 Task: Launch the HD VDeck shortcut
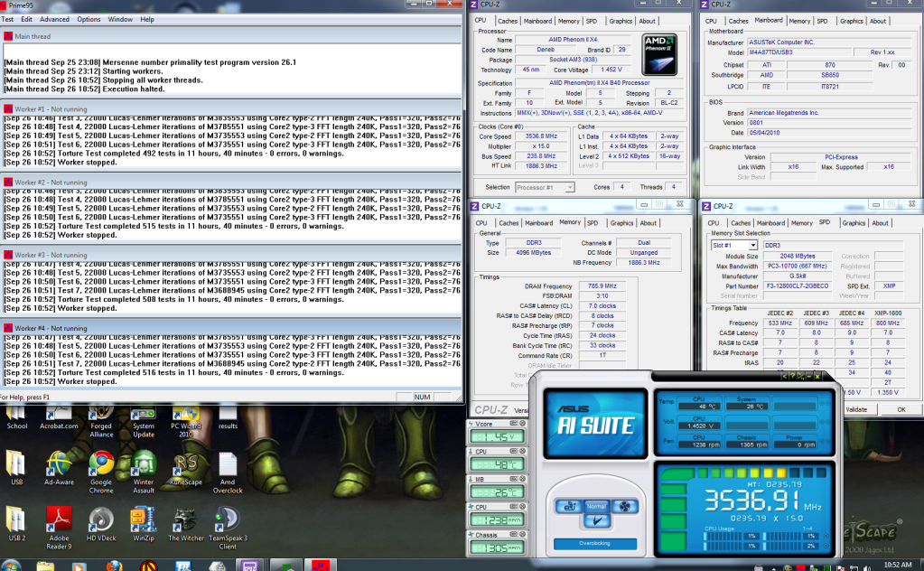[x=101, y=524]
